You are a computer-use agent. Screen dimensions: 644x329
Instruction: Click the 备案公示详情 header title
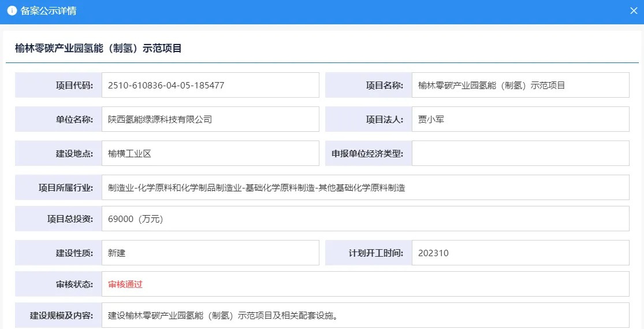coord(49,11)
